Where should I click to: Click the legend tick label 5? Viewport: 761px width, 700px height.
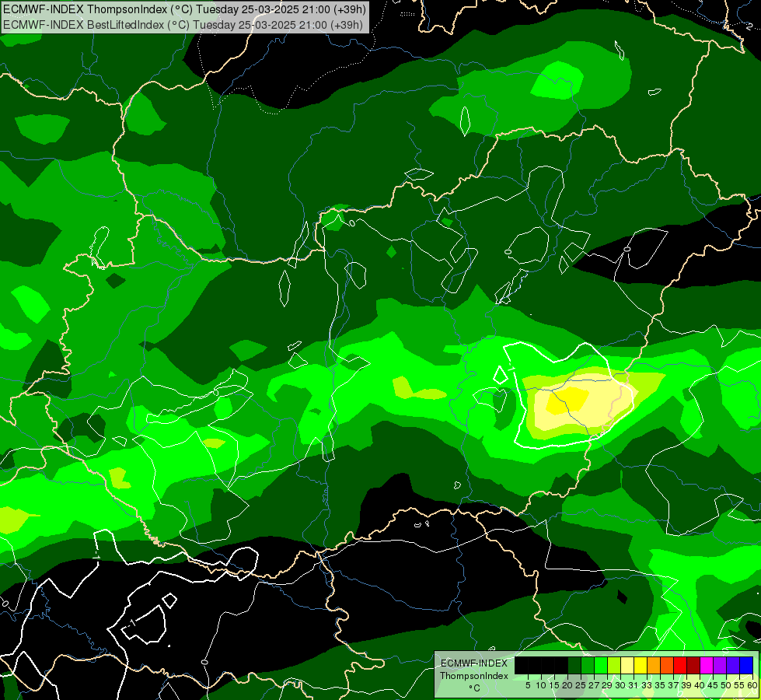tap(528, 685)
